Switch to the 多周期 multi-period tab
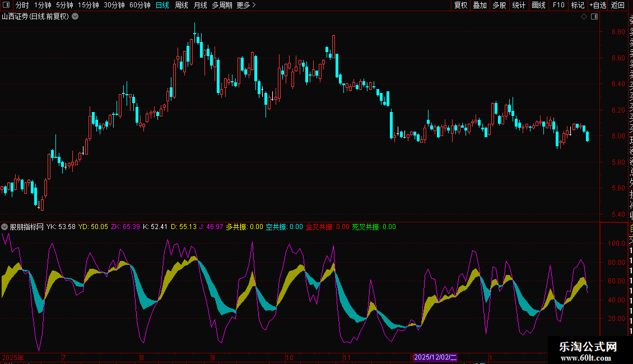The height and width of the screenshot is (364, 633). click(x=222, y=5)
